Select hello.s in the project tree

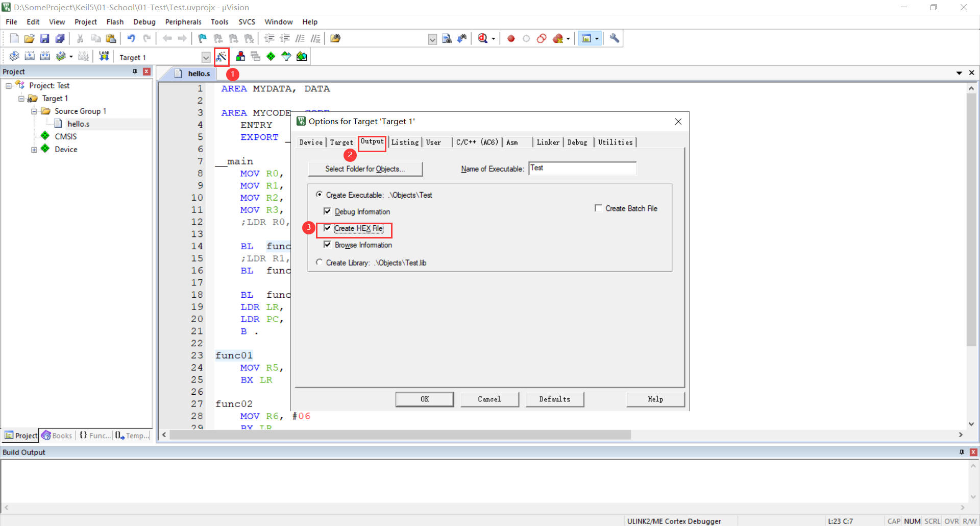point(78,124)
